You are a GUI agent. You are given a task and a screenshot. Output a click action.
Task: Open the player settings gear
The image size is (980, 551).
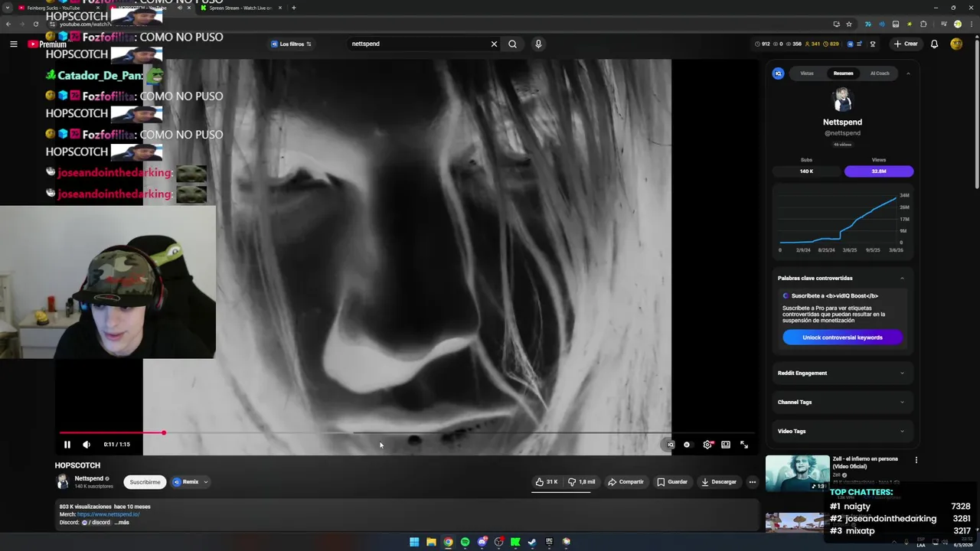coord(707,445)
